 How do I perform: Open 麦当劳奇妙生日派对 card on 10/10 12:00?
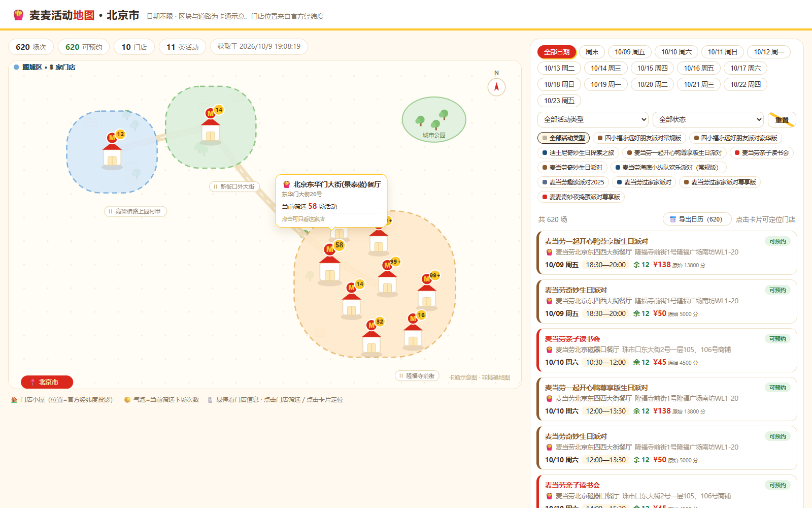[x=666, y=448]
